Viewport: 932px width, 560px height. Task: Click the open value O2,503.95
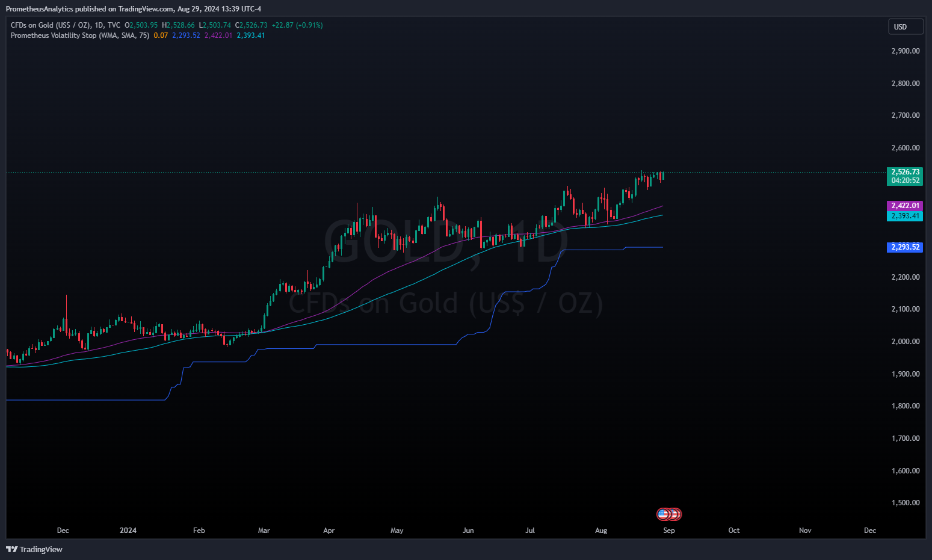coord(141,25)
